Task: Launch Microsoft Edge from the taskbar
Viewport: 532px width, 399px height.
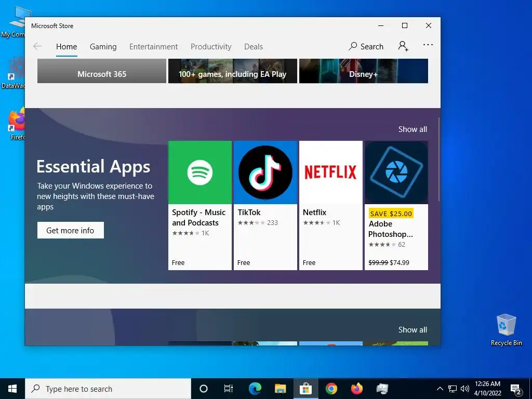Action: tap(255, 389)
